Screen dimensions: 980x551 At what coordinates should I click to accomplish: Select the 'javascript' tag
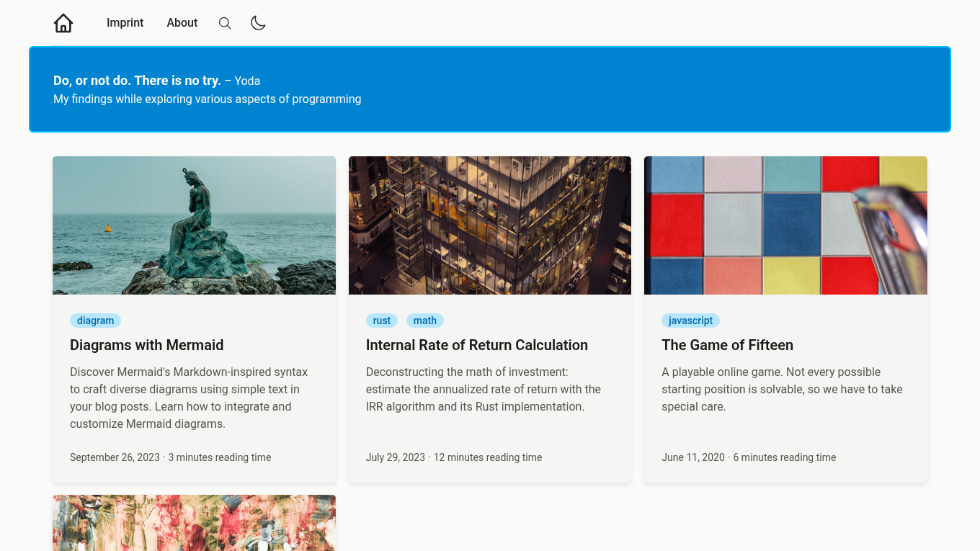point(690,321)
